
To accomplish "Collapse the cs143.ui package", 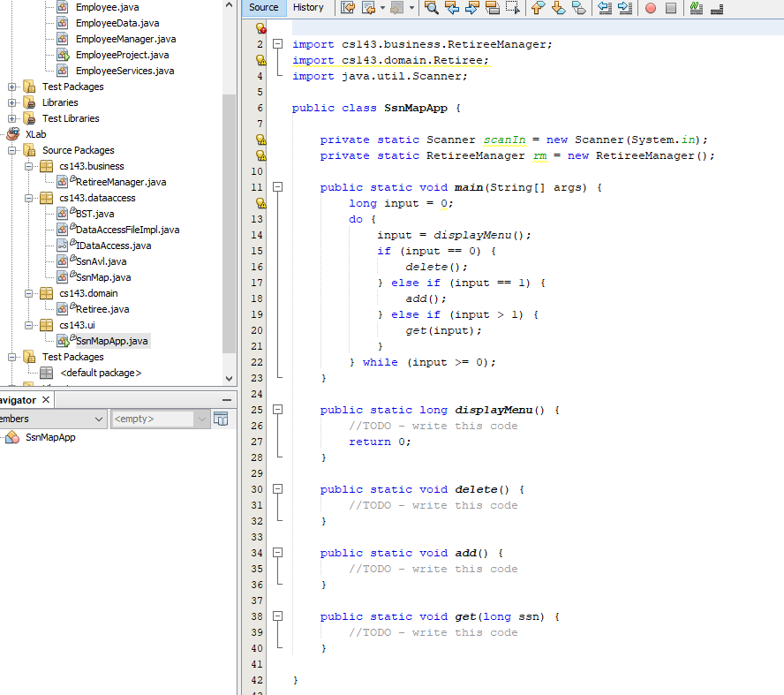I will pos(29,325).
